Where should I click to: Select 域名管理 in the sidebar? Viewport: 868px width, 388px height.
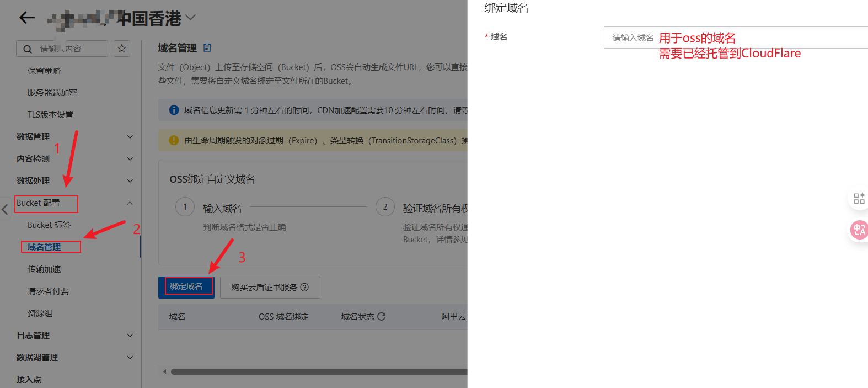[45, 247]
